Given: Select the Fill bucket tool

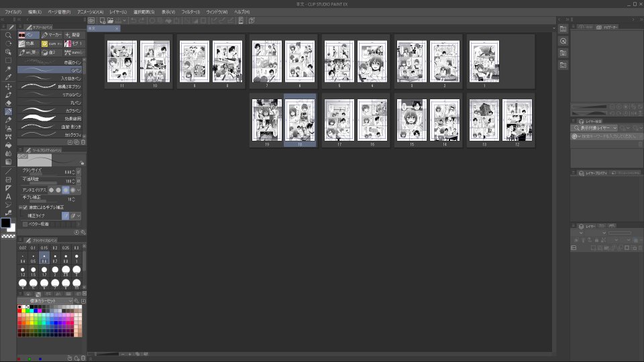Looking at the screenshot, I should (x=8, y=145).
